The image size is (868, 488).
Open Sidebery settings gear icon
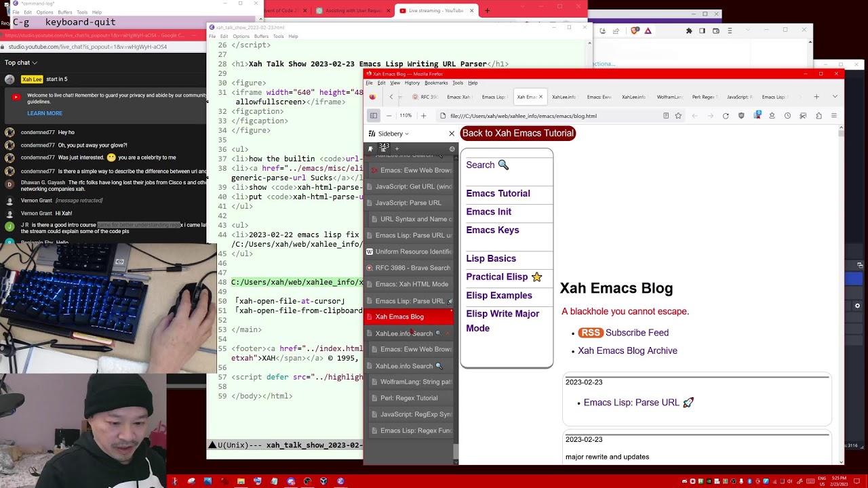pos(452,149)
